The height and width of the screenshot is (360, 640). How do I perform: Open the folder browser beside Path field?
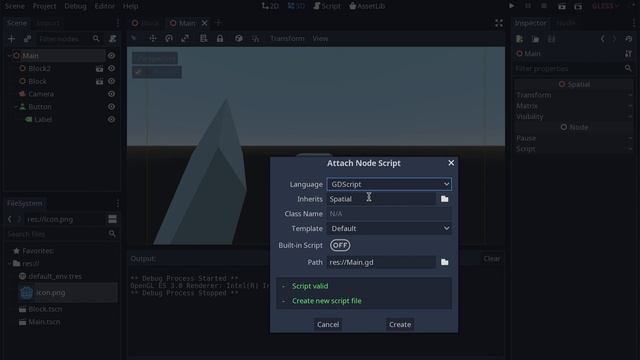coord(444,262)
